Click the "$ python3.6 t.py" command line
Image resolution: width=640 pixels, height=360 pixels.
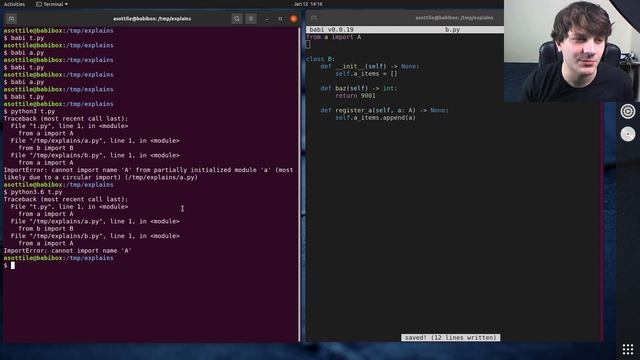point(33,192)
